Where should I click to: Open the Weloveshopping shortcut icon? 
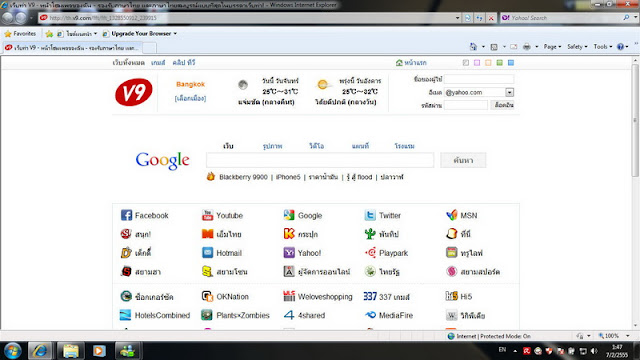[x=289, y=296]
